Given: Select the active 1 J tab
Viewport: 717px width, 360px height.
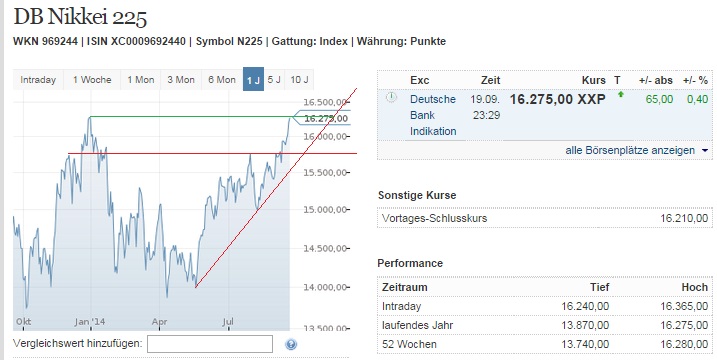Looking at the screenshot, I should (x=253, y=79).
